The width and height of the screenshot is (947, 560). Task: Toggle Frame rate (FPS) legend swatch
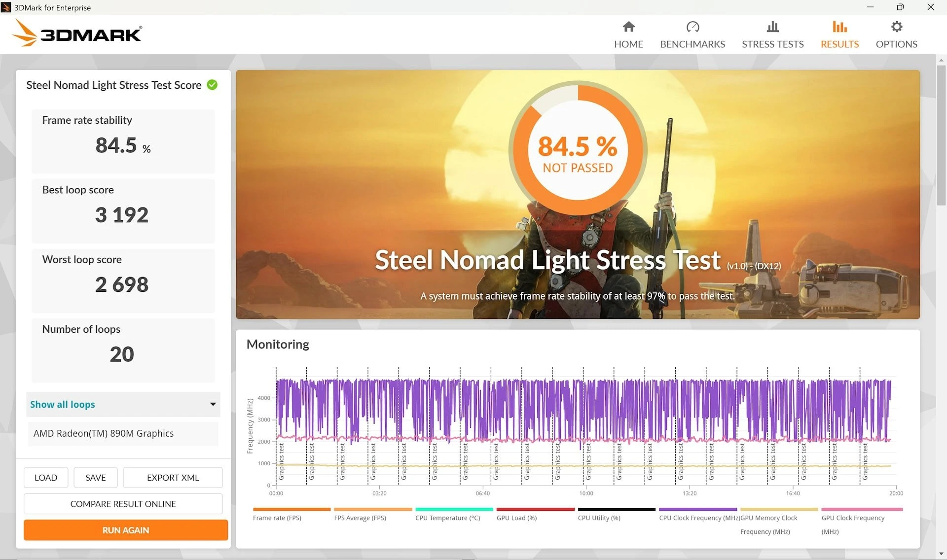click(291, 509)
